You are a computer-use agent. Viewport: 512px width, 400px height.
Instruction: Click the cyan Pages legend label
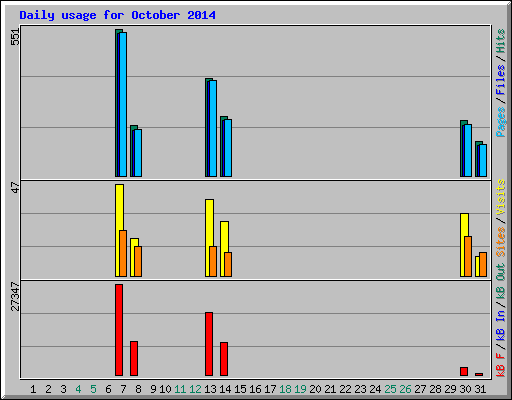click(500, 122)
